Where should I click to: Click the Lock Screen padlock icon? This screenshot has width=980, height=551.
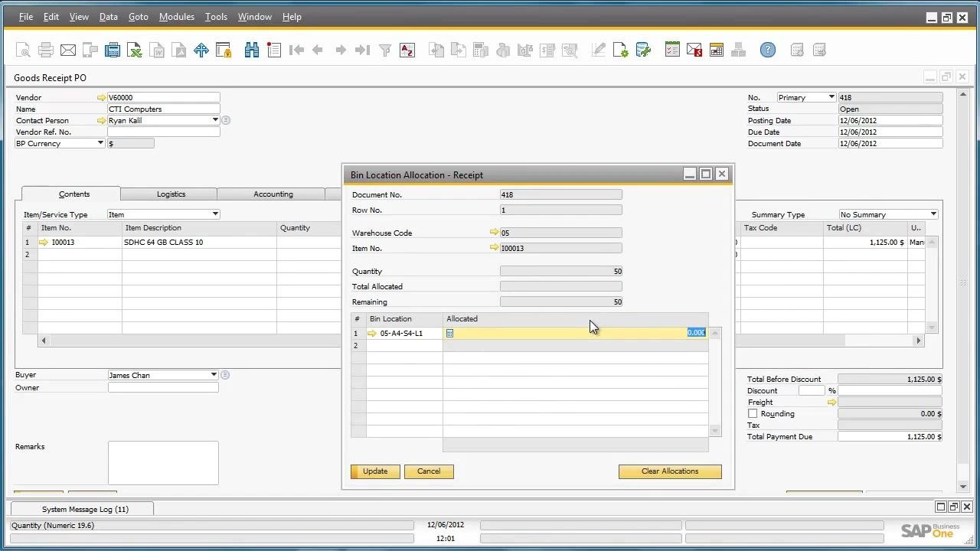[224, 51]
